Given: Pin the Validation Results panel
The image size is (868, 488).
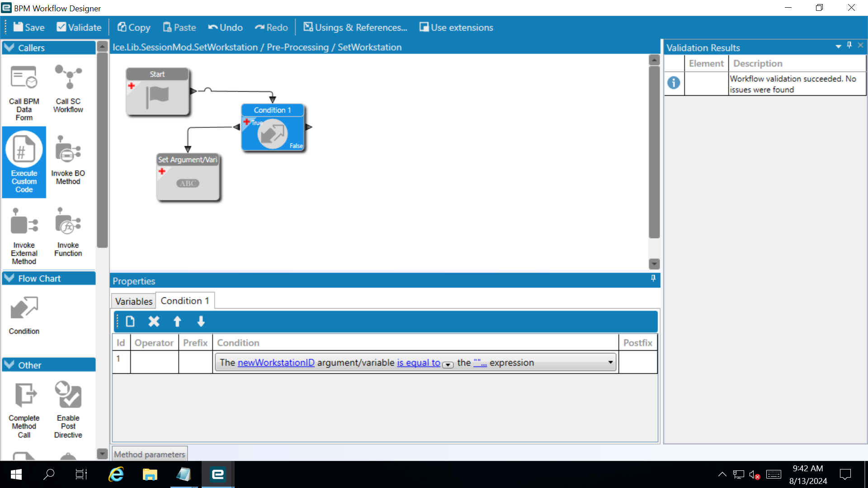Looking at the screenshot, I should click(849, 45).
